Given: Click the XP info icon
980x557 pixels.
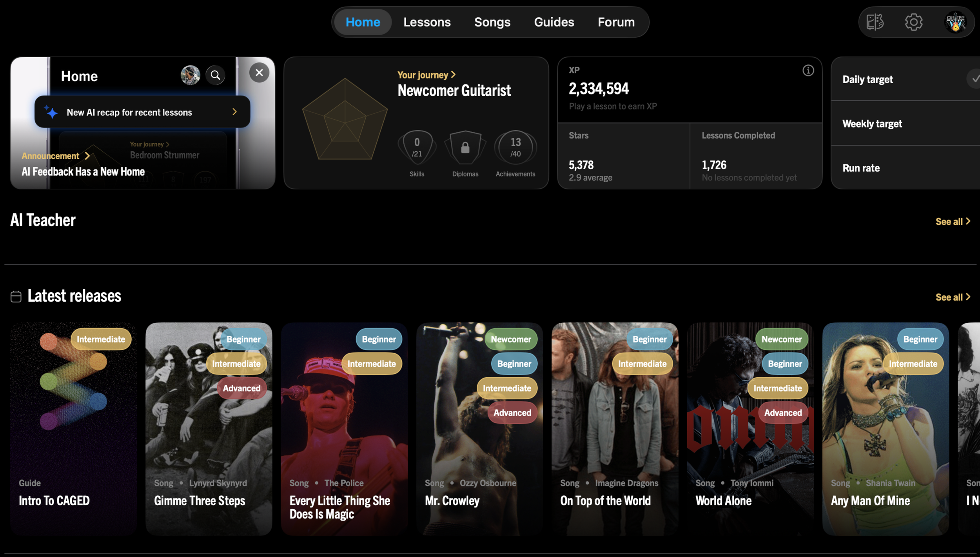Looking at the screenshot, I should (808, 71).
